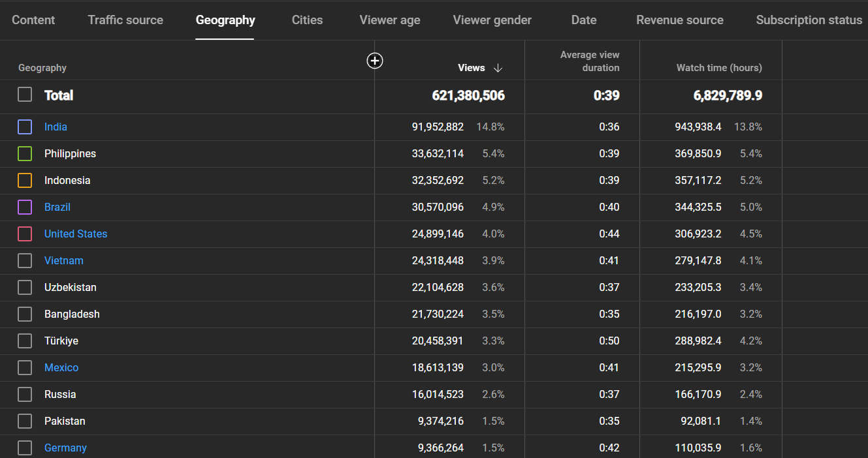
Task: Click Total average duration 0:39
Action: pos(606,95)
